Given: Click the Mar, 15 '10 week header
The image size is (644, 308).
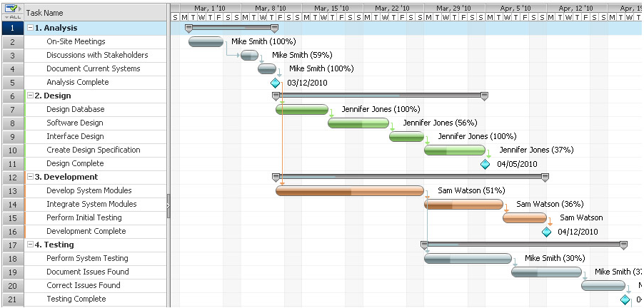Looking at the screenshot, I should pos(332,8).
